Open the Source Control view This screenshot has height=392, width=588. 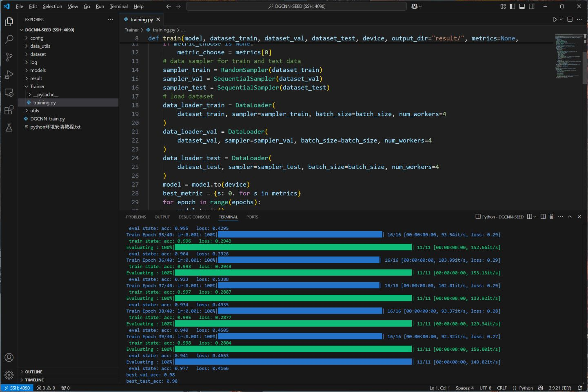[x=9, y=57]
